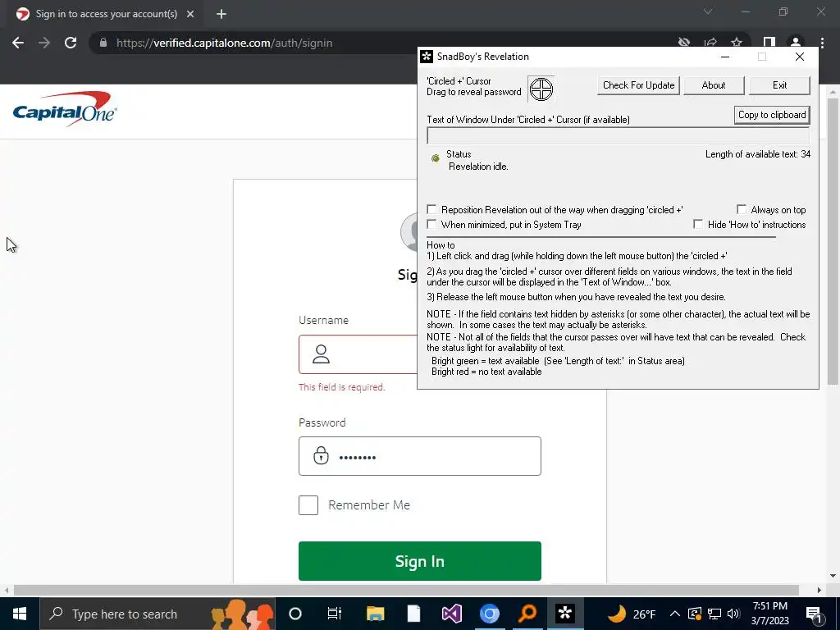Click the share page icon in address bar

[710, 43]
